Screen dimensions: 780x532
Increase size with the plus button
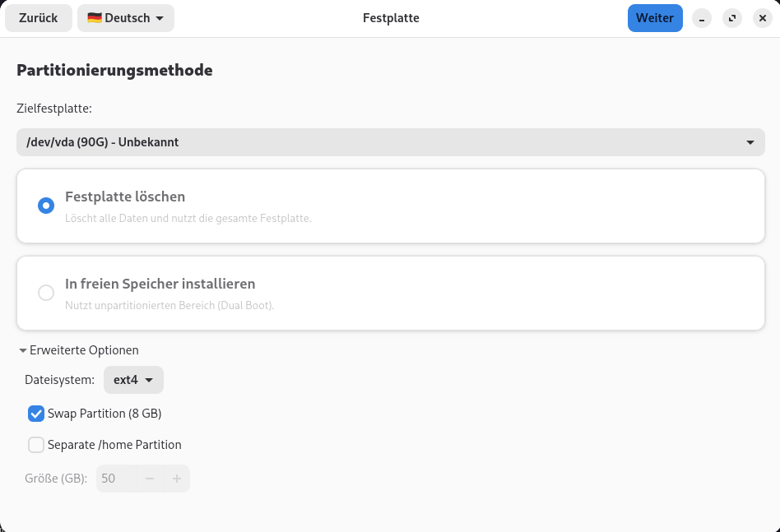176,479
